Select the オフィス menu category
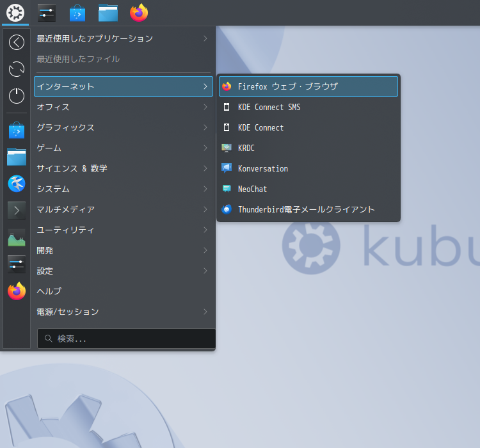Viewport: 480px width, 448px height. coord(124,107)
